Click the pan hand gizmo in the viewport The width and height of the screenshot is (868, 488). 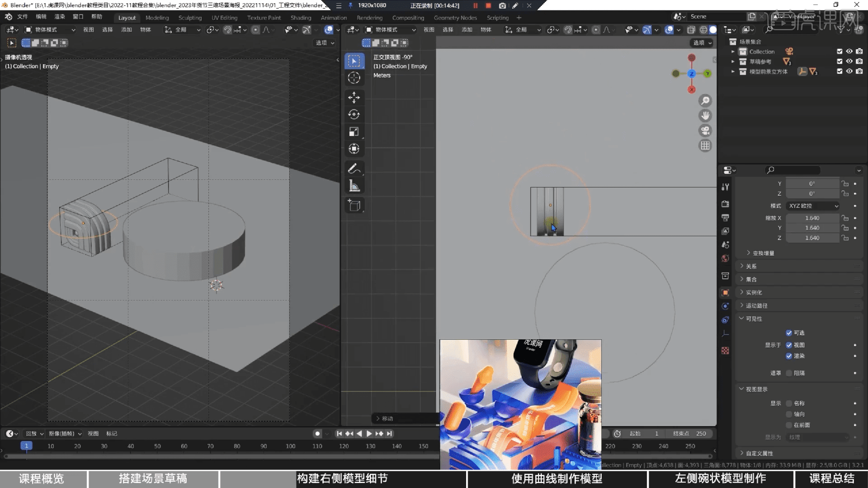705,116
